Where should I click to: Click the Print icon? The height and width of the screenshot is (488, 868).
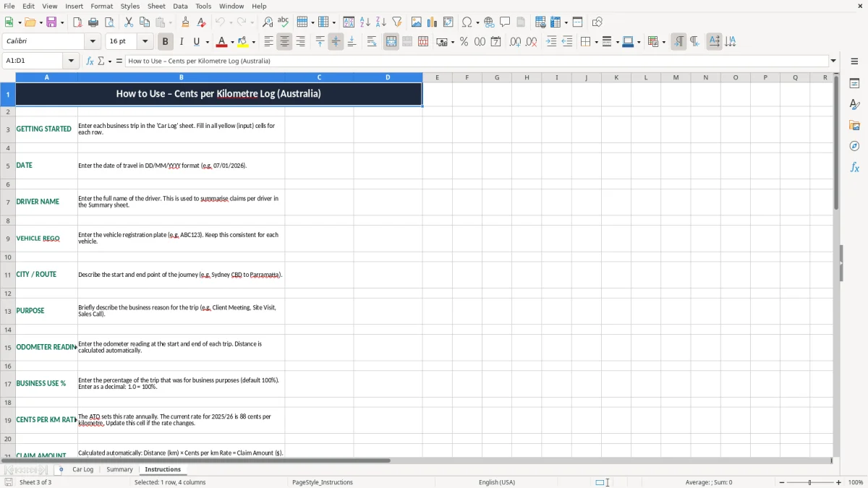(93, 22)
